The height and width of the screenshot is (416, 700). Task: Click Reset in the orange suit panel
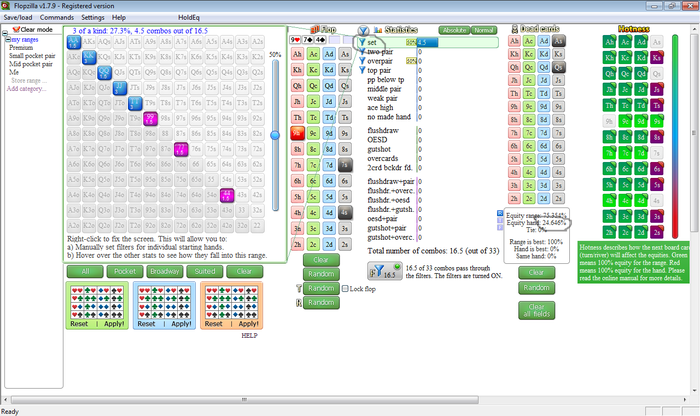(213, 324)
